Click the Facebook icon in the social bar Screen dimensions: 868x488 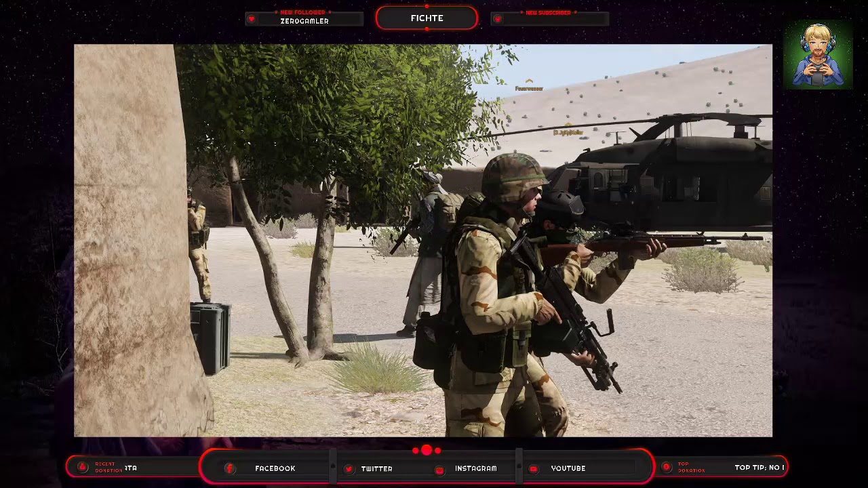[x=230, y=468]
